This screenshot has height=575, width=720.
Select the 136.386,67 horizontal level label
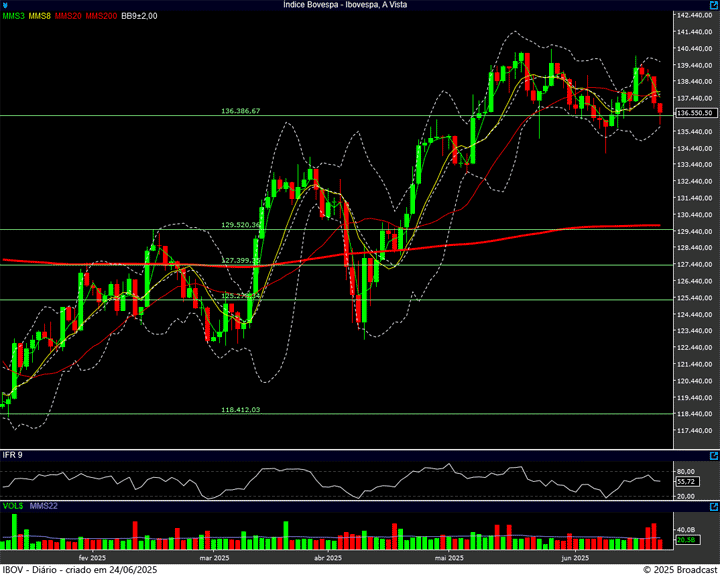[240, 111]
